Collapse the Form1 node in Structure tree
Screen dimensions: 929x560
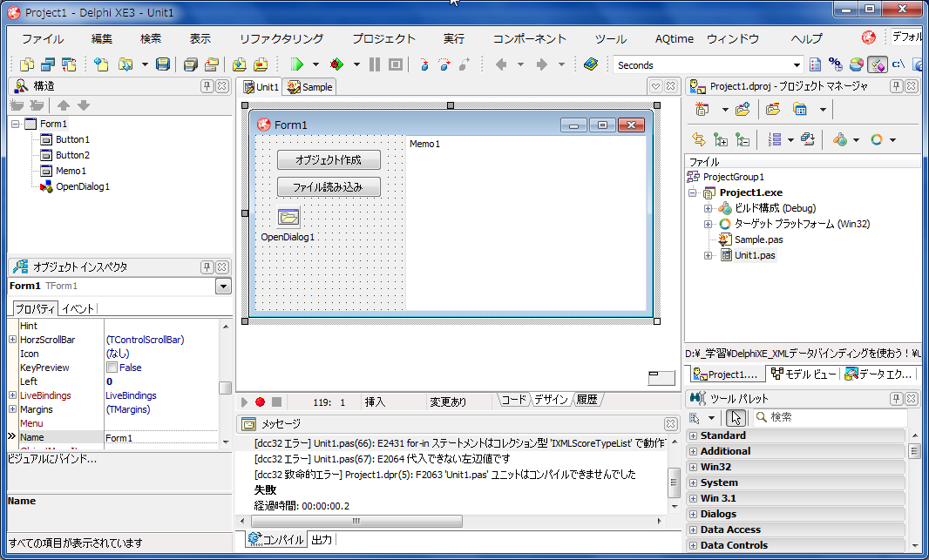point(16,124)
